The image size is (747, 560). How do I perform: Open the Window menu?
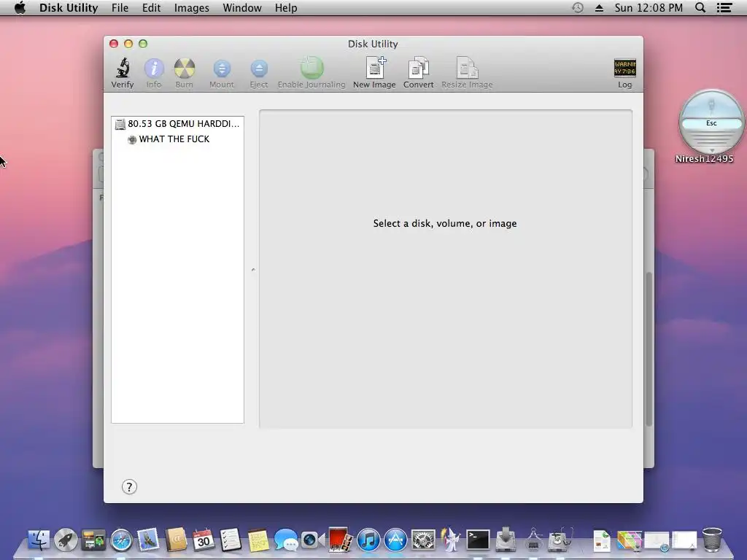coord(242,7)
